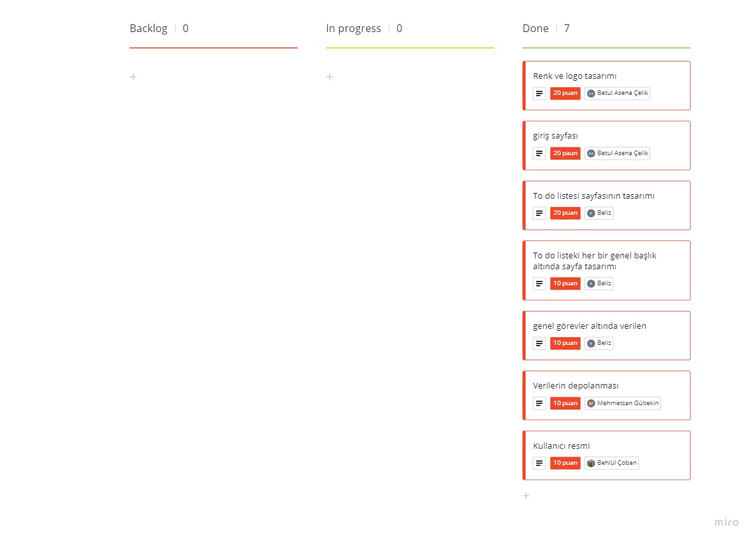Open description icon on Kullanıcı resmi card

pyautogui.click(x=539, y=463)
